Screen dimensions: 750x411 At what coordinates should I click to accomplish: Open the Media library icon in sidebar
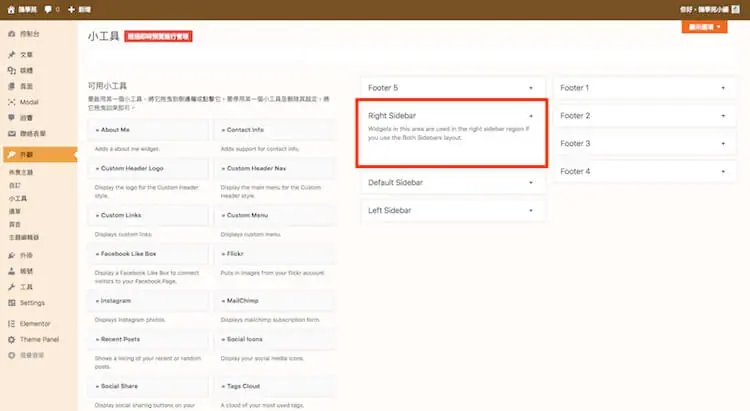12,70
